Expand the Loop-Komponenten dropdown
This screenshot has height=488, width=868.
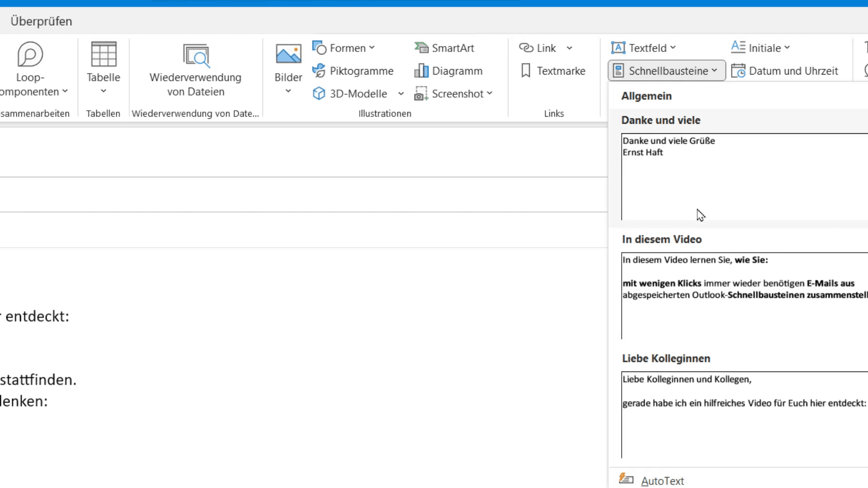[x=65, y=91]
